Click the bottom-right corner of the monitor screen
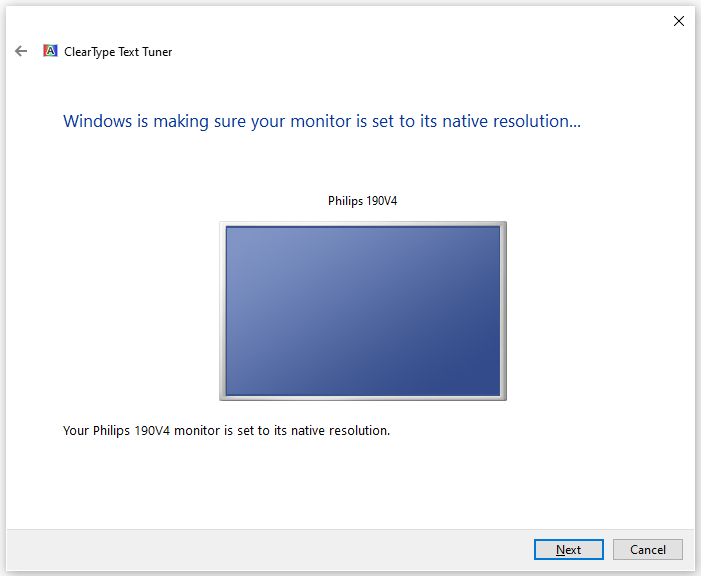 [x=495, y=390]
